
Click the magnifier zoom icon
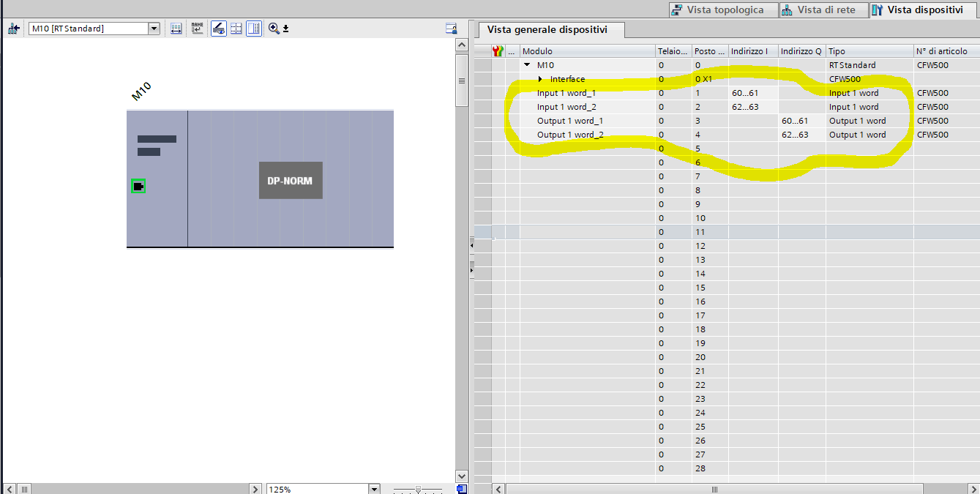click(x=274, y=29)
